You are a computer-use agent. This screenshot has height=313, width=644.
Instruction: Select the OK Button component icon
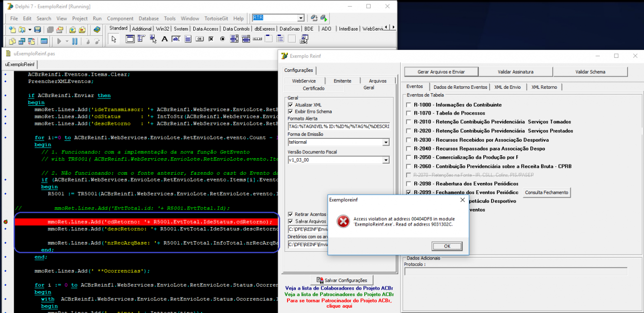[x=200, y=39]
